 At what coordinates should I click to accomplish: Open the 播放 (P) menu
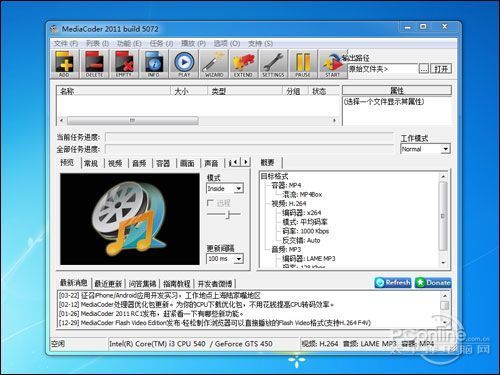tap(193, 43)
